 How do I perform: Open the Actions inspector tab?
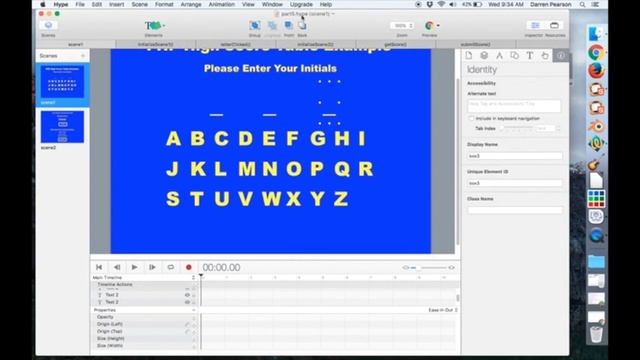545,56
